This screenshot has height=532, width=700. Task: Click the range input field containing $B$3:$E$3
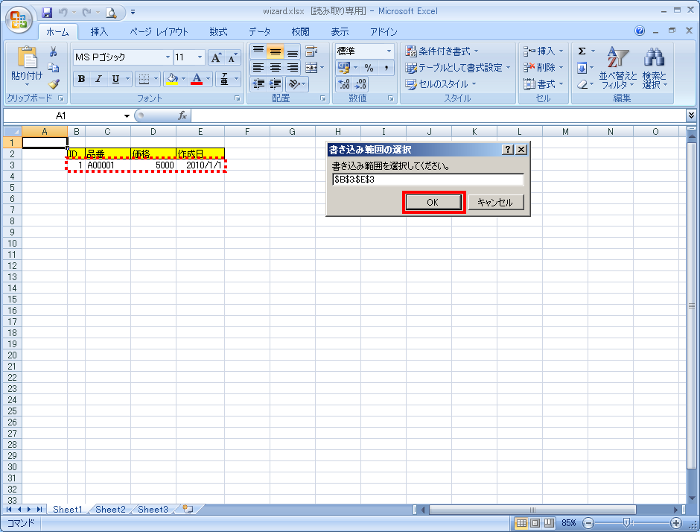tap(427, 180)
